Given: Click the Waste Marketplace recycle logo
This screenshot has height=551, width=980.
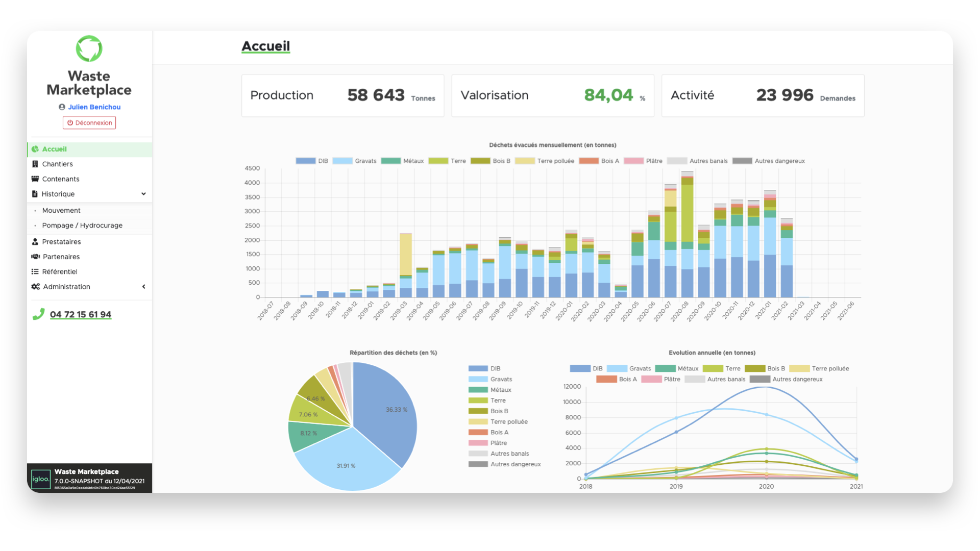Looking at the screenshot, I should (x=89, y=48).
